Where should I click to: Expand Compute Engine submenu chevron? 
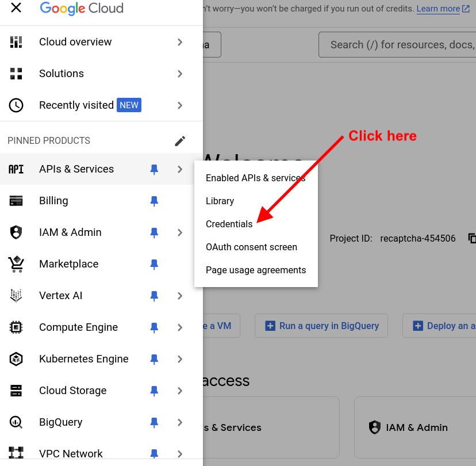(180, 327)
